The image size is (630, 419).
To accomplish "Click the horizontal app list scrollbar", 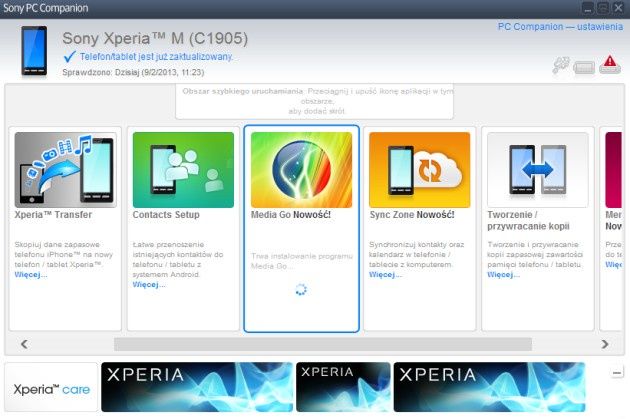I will [x=323, y=344].
